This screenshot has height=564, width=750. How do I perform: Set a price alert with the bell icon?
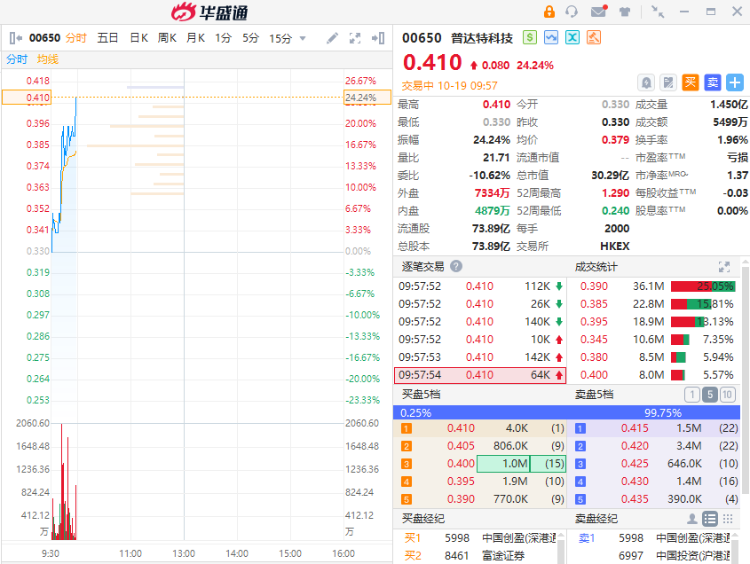(646, 83)
